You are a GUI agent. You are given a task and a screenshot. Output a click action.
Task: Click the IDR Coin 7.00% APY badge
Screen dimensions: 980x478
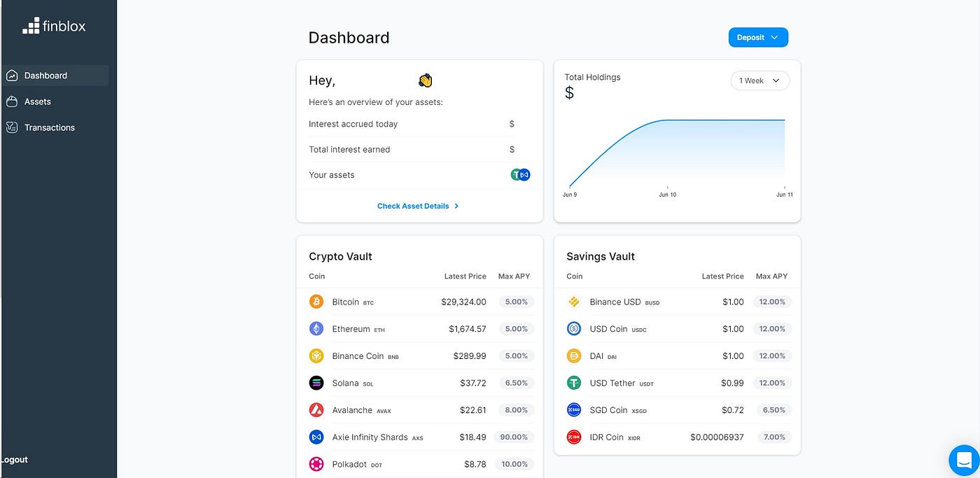pyautogui.click(x=774, y=437)
